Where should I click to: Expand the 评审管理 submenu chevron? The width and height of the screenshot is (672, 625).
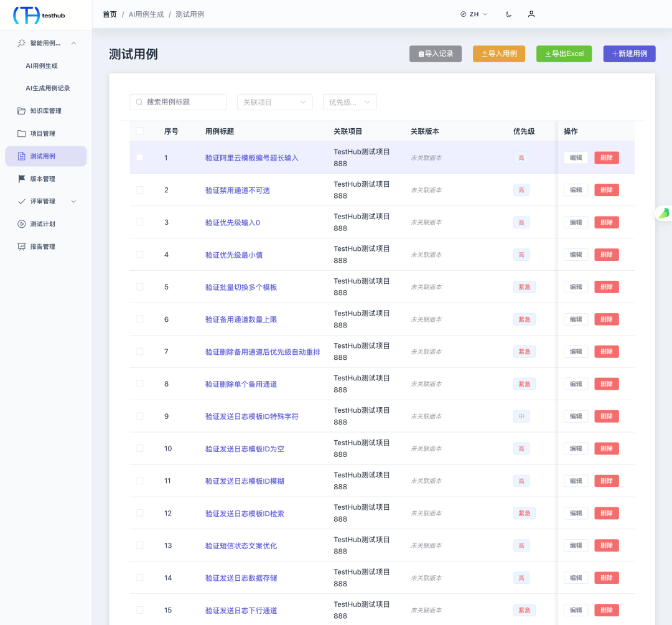[73, 202]
